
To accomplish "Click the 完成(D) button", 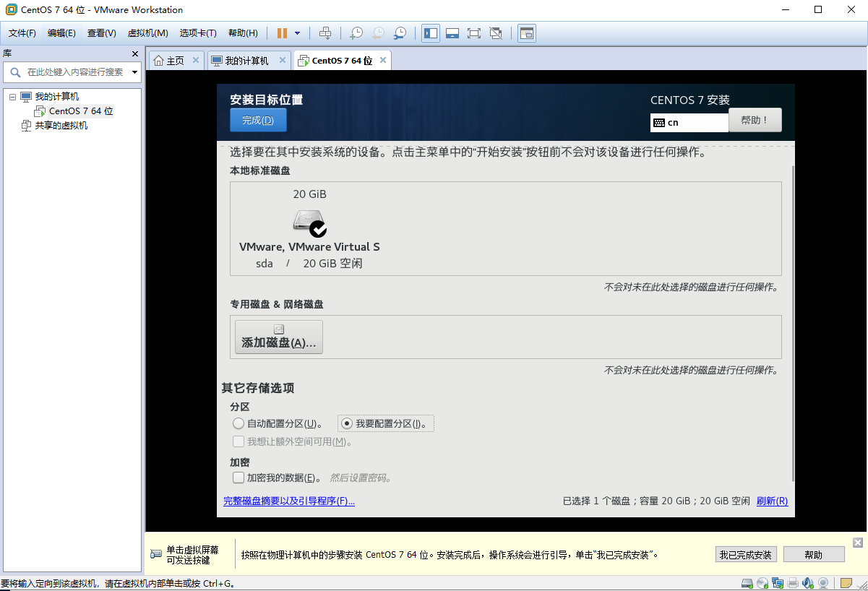I will coord(258,120).
